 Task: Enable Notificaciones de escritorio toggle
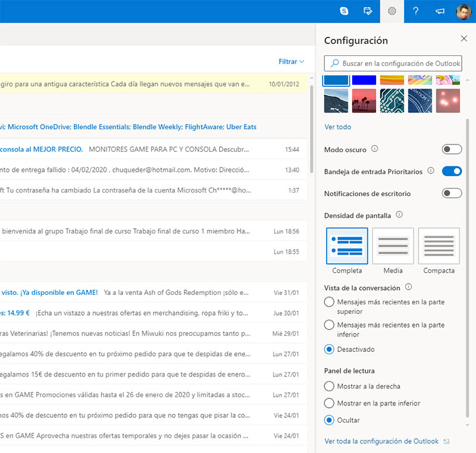point(452,193)
